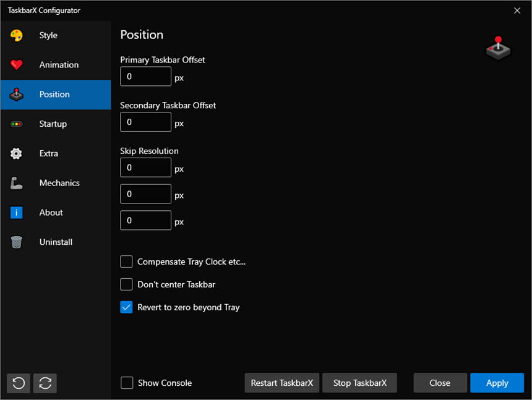Click the third Skip Resolution field
This screenshot has height=400, width=532.
click(145, 220)
